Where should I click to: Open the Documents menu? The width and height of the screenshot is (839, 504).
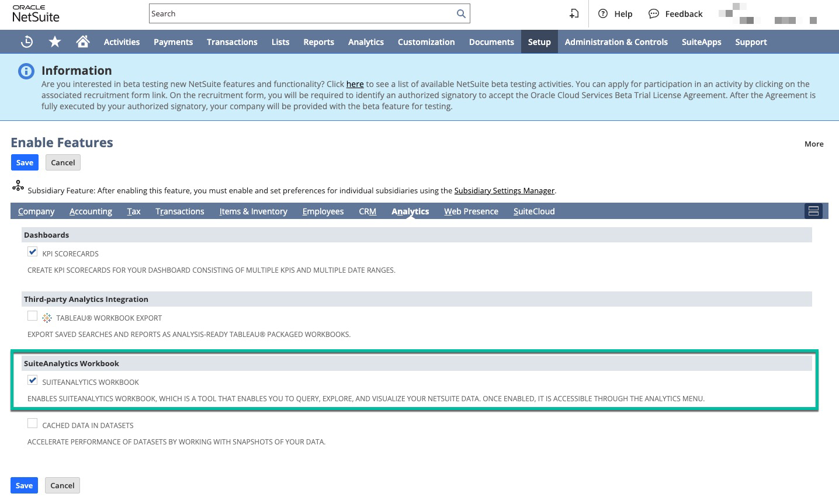click(491, 42)
